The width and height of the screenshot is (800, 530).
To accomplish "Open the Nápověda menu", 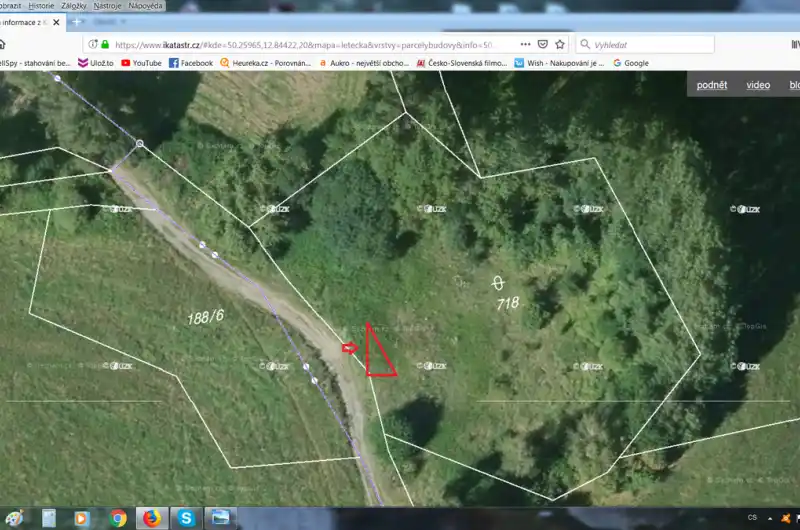I will (145, 6).
